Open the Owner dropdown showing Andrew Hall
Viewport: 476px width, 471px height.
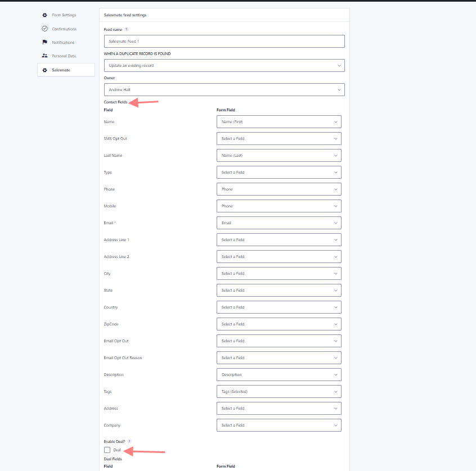point(224,90)
